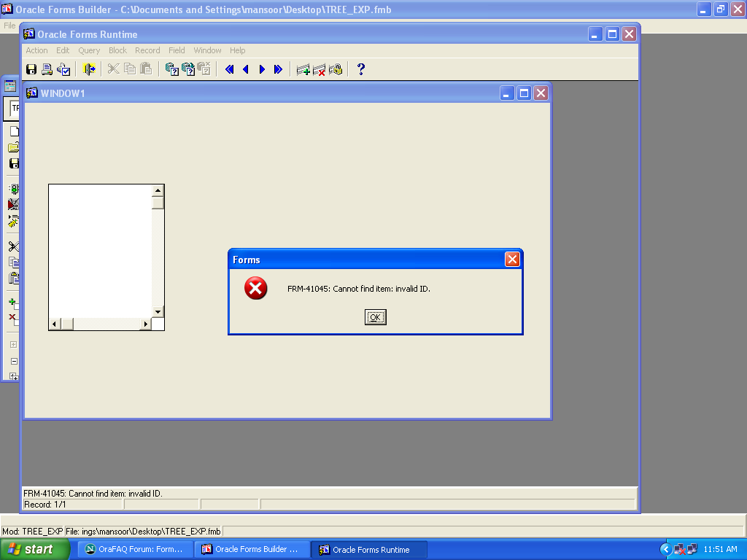This screenshot has width=747, height=560.
Task: Click the tree's horizontal scrollbar left arrow
Action: pyautogui.click(x=54, y=324)
